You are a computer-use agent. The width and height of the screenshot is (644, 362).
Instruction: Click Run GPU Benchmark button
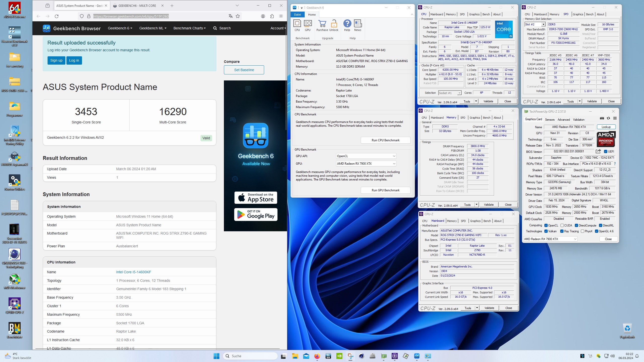point(385,190)
